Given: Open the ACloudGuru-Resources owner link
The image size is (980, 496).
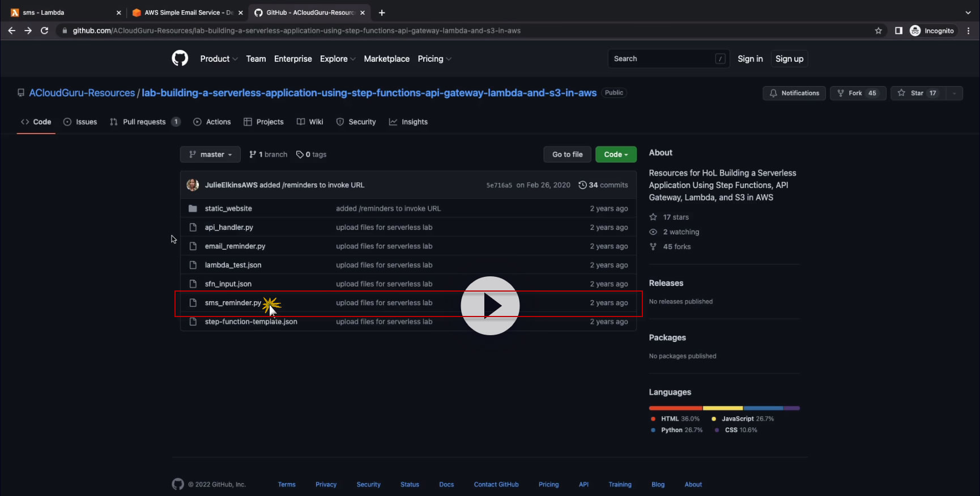Looking at the screenshot, I should point(82,93).
